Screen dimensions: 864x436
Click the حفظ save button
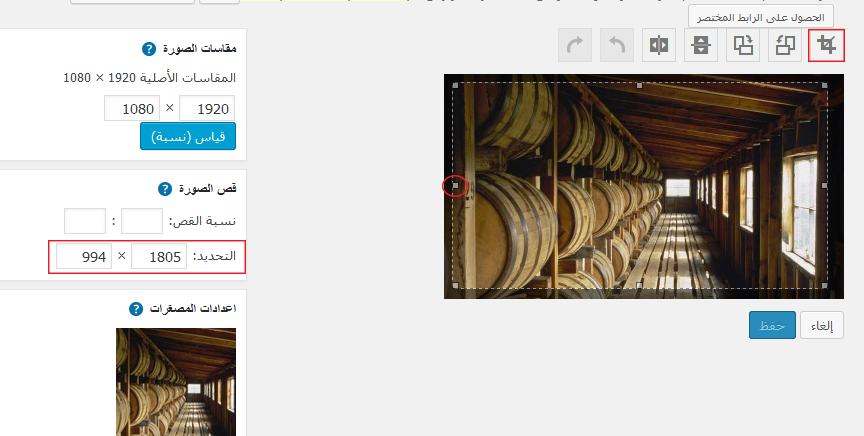770,325
